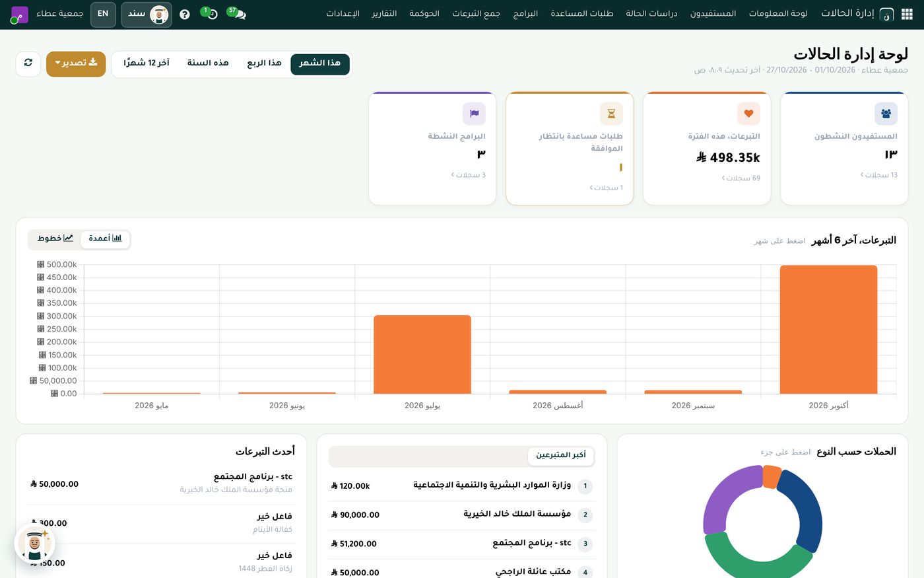The image size is (924, 578).
Task: Select the هذه السنة period filter
Action: pos(208,63)
